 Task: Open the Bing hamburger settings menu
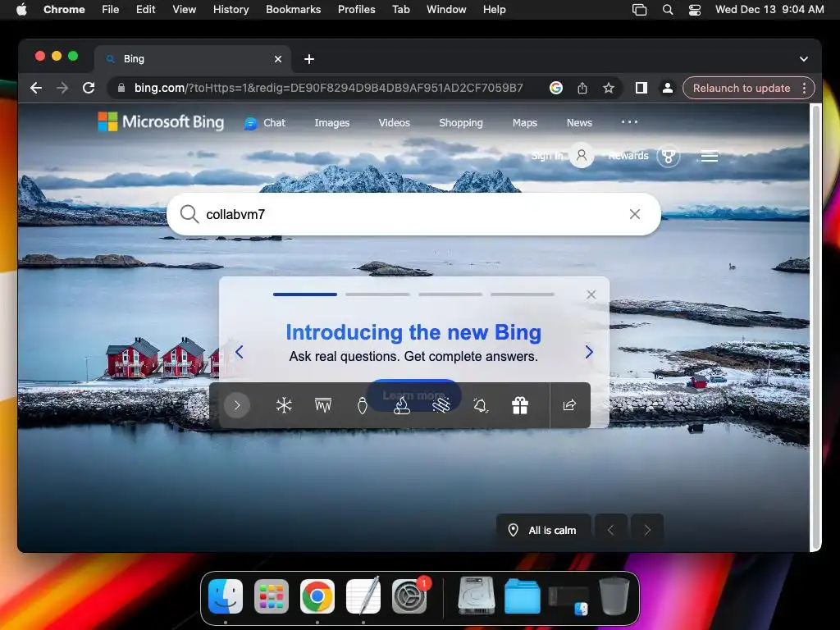[710, 157]
